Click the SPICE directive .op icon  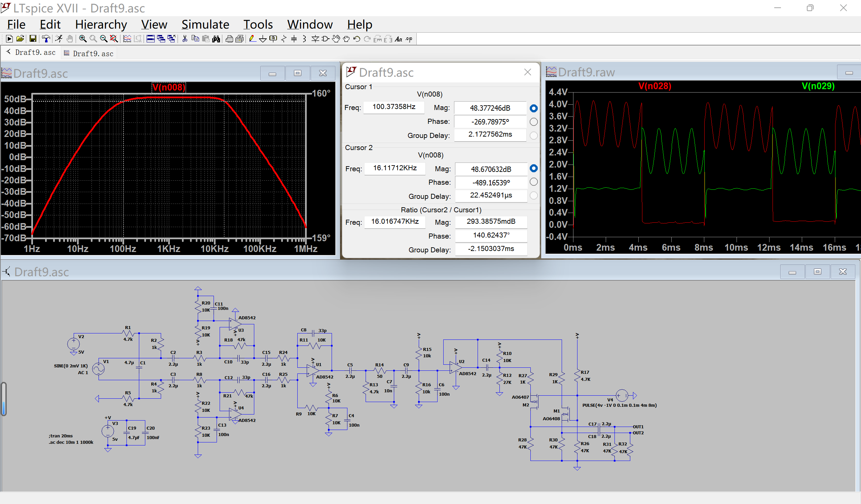[409, 39]
